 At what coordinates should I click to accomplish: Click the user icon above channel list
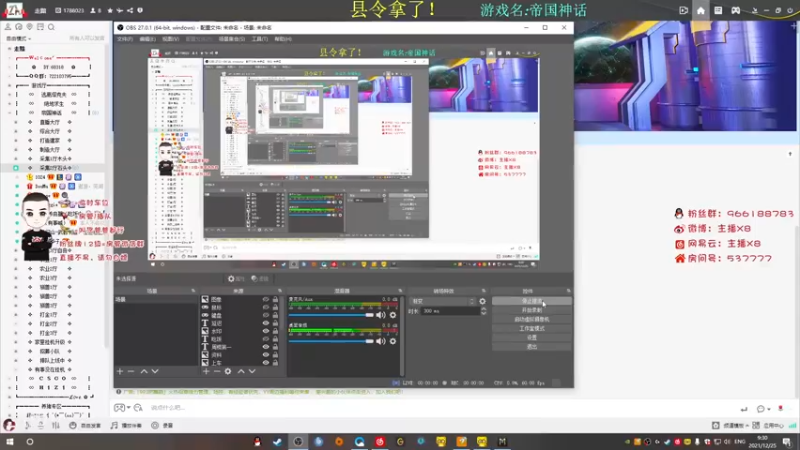(x=8, y=27)
